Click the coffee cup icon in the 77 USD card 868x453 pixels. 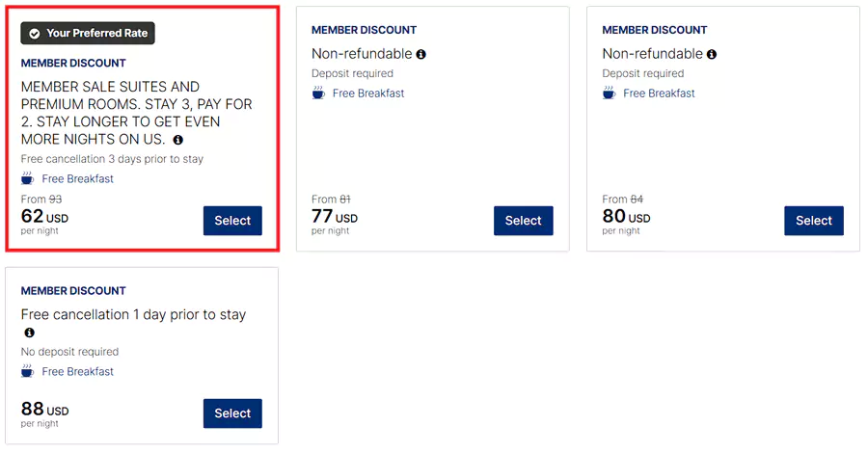pos(318,93)
